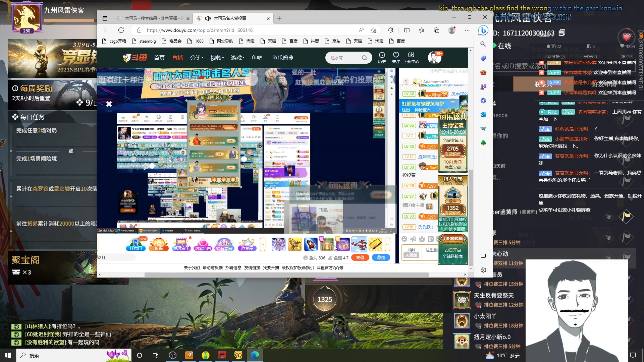Image resolution: width=644 pixels, height=362 pixels.
Task: Click the browser address bar URL
Action: coord(200,30)
